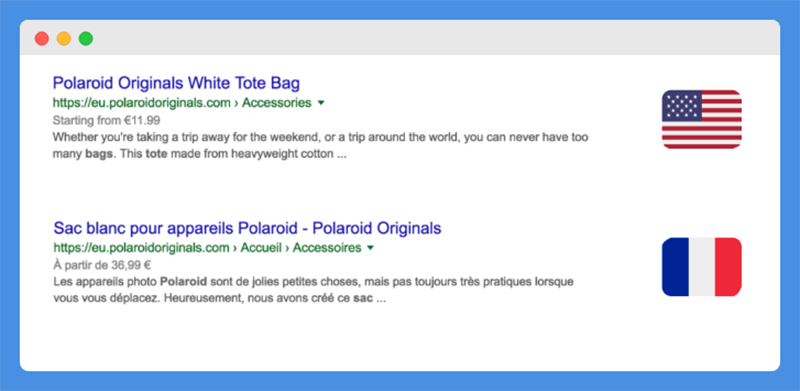Click the red close window dot
This screenshot has width=800, height=391.
click(42, 38)
